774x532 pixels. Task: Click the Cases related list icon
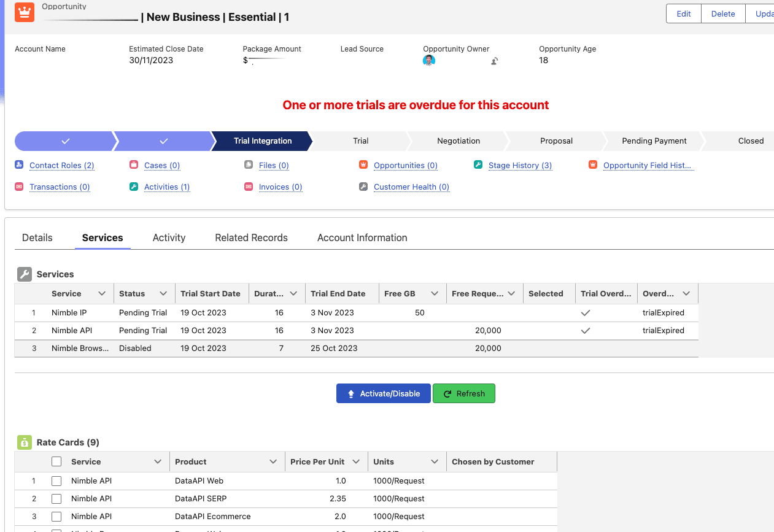(x=134, y=165)
